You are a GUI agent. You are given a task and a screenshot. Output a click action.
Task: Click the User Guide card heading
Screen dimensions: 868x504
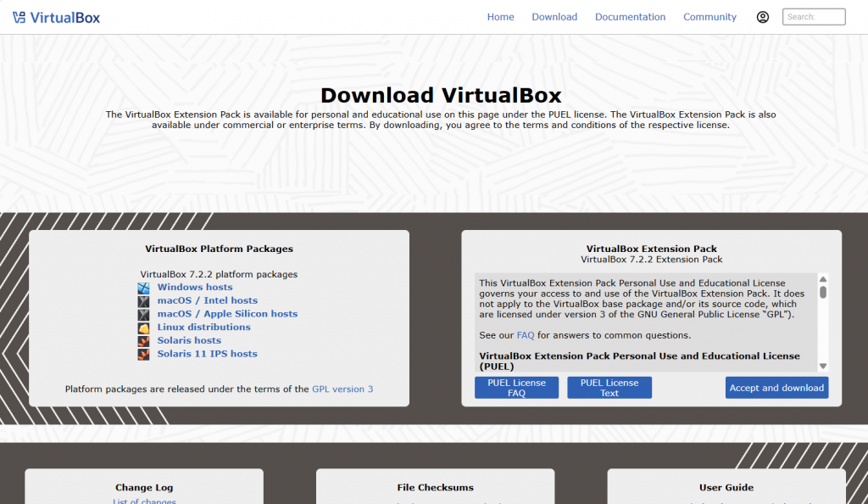(726, 487)
